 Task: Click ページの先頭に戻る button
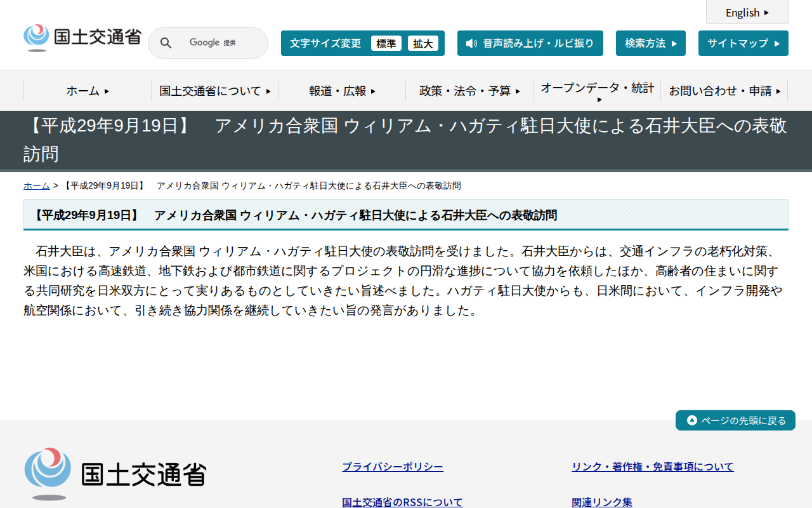[x=735, y=420]
